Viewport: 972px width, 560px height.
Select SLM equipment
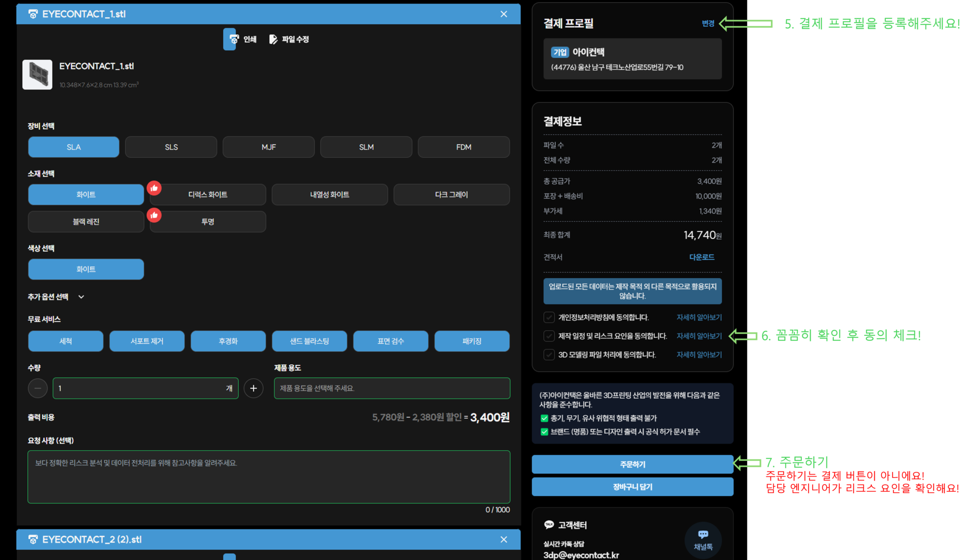[367, 147]
